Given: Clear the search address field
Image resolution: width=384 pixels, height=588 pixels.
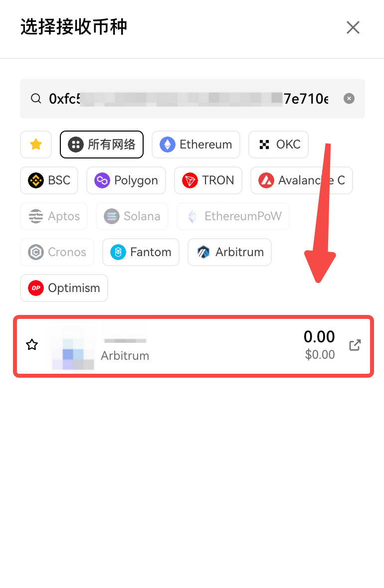Looking at the screenshot, I should [349, 99].
